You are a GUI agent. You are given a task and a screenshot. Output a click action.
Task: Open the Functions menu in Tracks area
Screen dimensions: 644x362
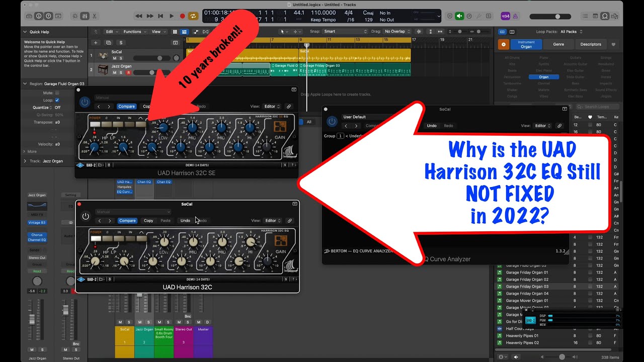pyautogui.click(x=135, y=32)
